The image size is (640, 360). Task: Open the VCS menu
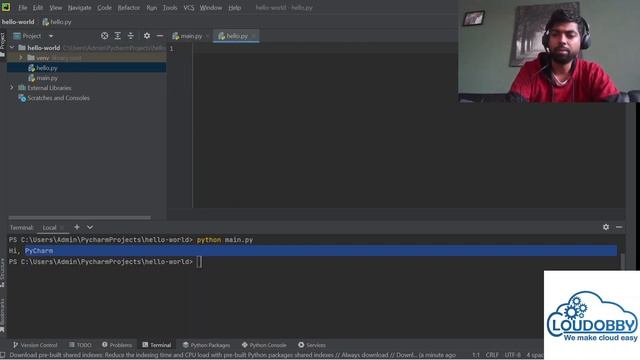tap(189, 8)
